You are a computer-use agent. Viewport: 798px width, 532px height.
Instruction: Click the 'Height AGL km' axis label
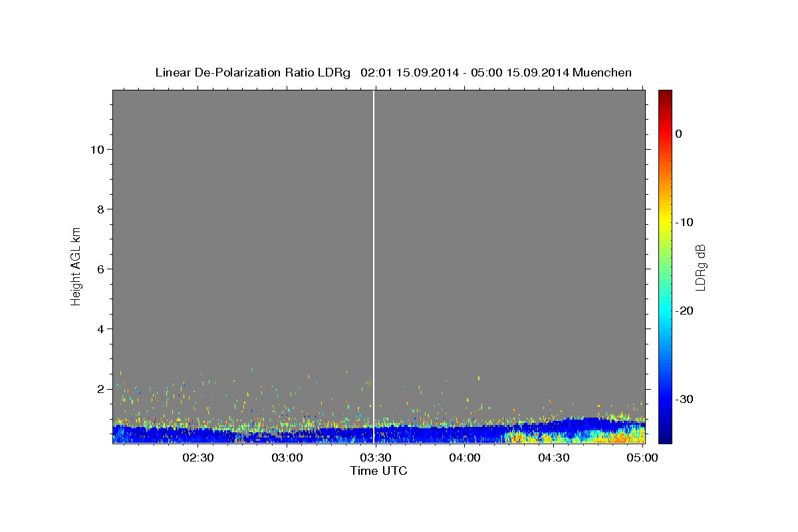(76, 266)
